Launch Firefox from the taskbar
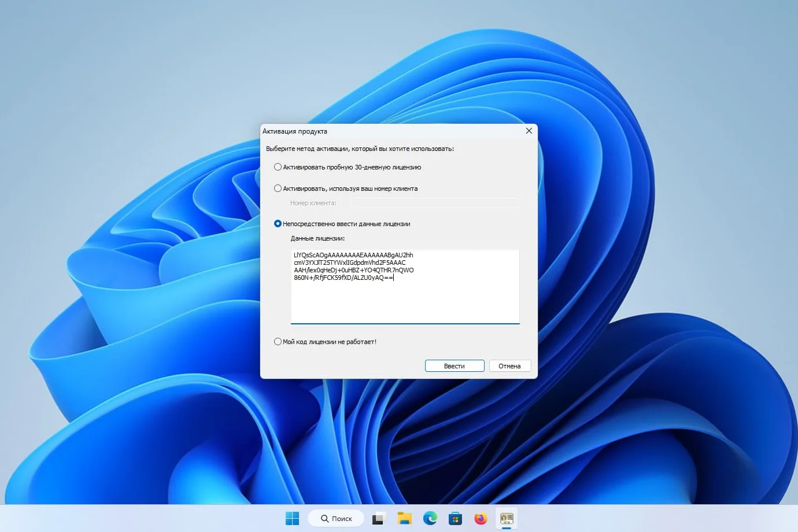 click(x=481, y=519)
